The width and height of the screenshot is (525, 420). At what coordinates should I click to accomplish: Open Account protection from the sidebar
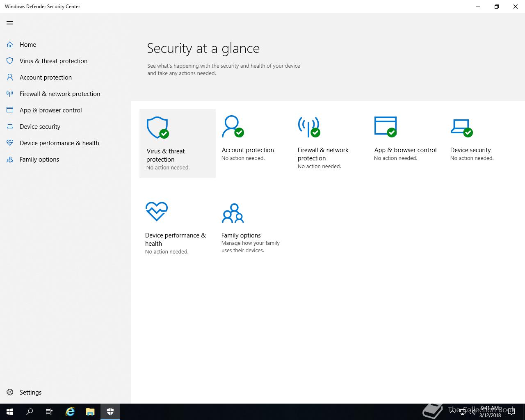click(66, 78)
